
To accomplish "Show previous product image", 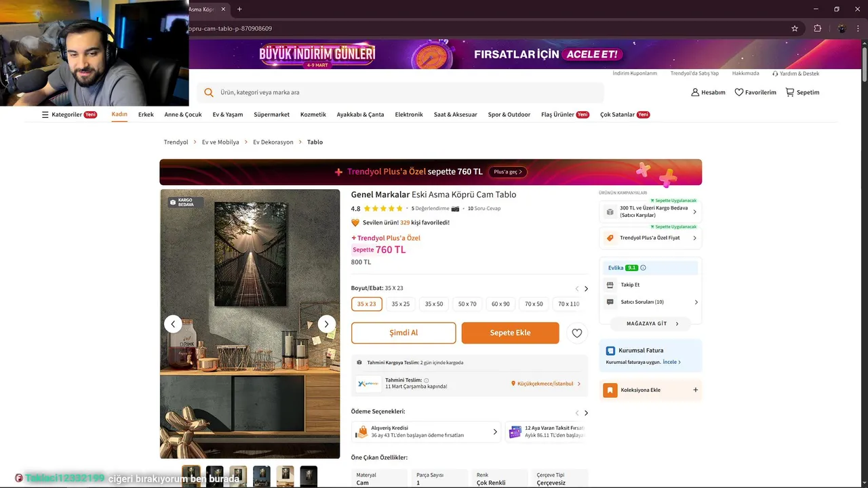I will click(x=173, y=324).
